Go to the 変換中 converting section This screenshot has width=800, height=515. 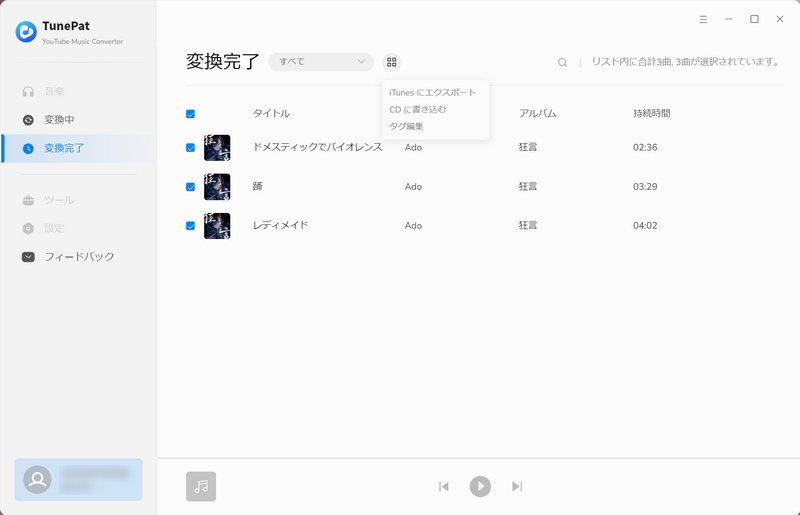click(48, 120)
